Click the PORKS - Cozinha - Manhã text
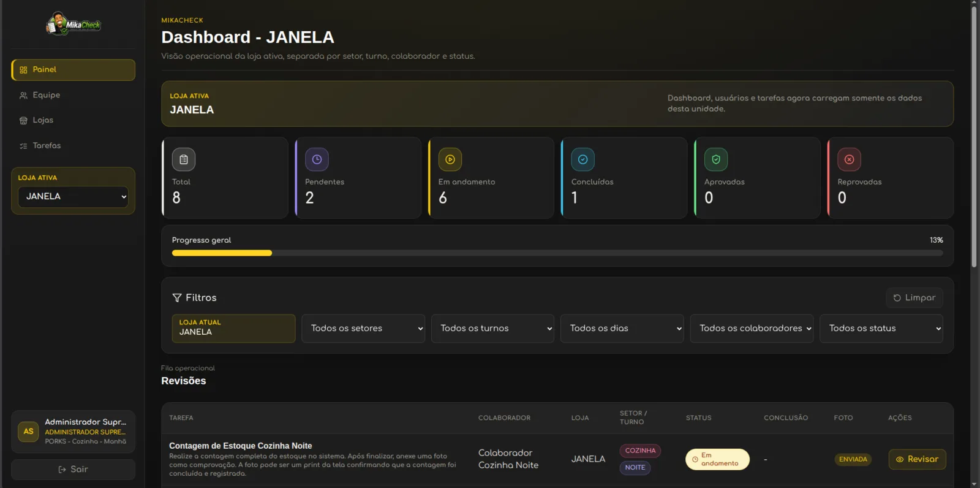 pyautogui.click(x=85, y=441)
